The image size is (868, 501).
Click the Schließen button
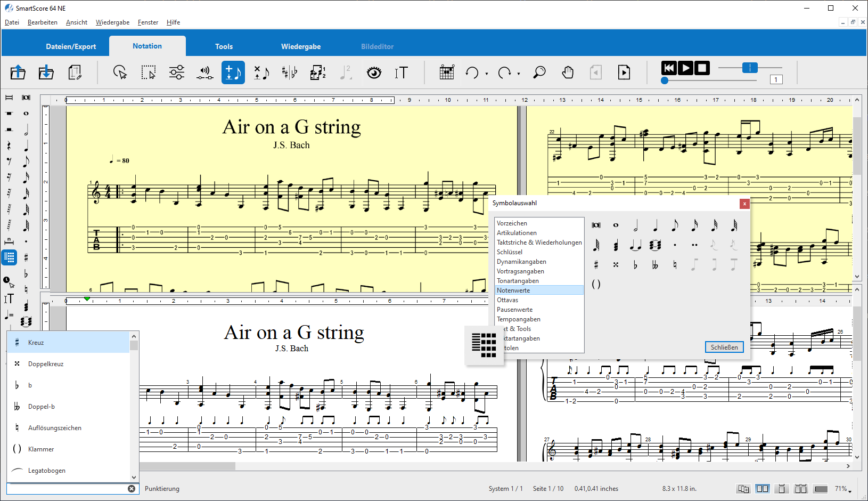pyautogui.click(x=724, y=347)
